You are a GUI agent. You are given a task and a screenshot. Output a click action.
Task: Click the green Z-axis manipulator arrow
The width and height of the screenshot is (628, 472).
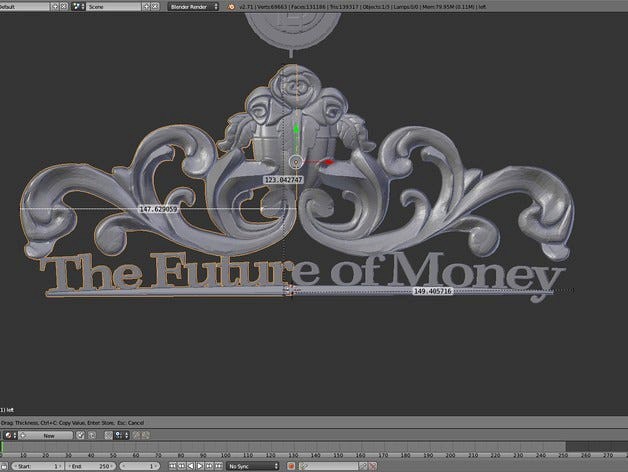pyautogui.click(x=297, y=129)
